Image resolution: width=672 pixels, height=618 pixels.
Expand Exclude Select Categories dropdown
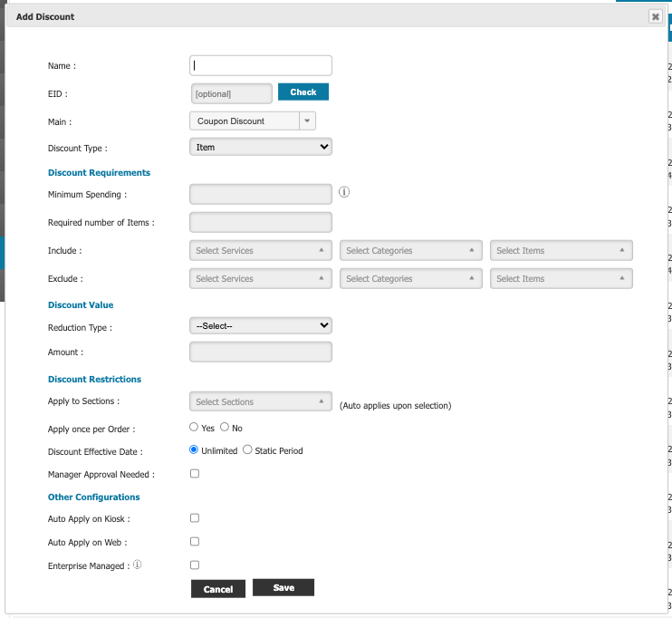[x=411, y=279]
